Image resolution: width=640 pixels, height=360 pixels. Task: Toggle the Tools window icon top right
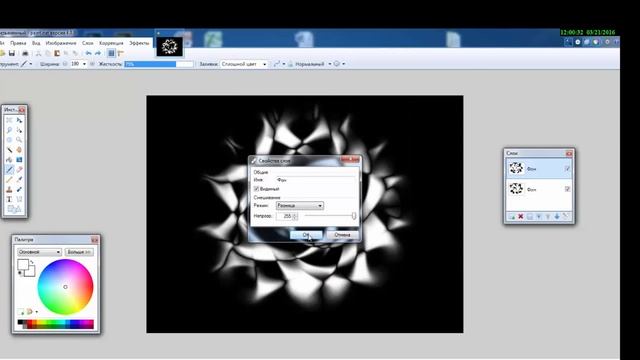click(x=568, y=42)
